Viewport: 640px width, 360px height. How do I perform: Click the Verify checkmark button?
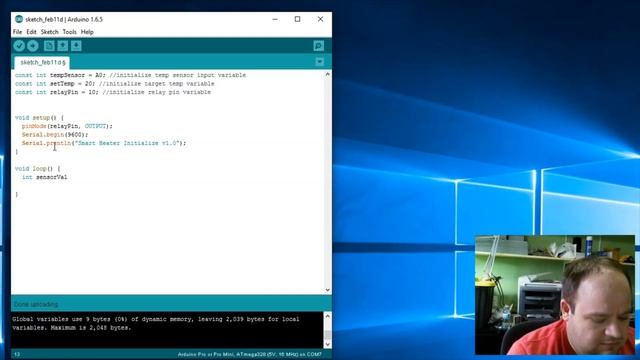19,46
